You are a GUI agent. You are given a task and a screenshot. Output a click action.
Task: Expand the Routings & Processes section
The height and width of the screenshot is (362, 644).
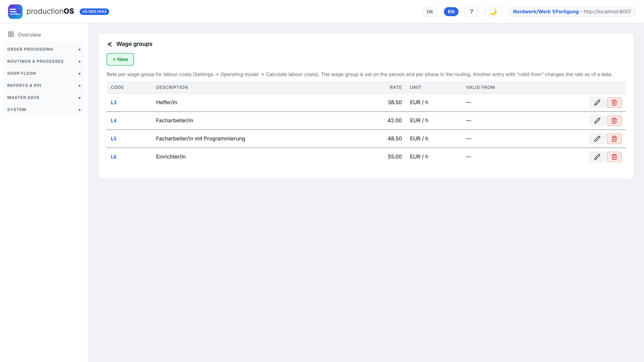[44, 61]
